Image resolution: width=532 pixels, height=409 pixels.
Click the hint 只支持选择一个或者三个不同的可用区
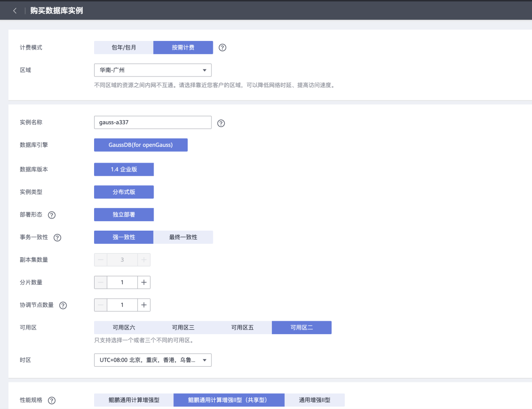145,340
